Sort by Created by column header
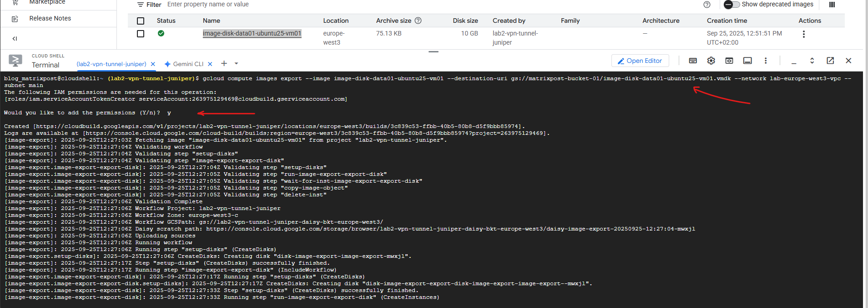This screenshot has height=308, width=868. (x=509, y=21)
